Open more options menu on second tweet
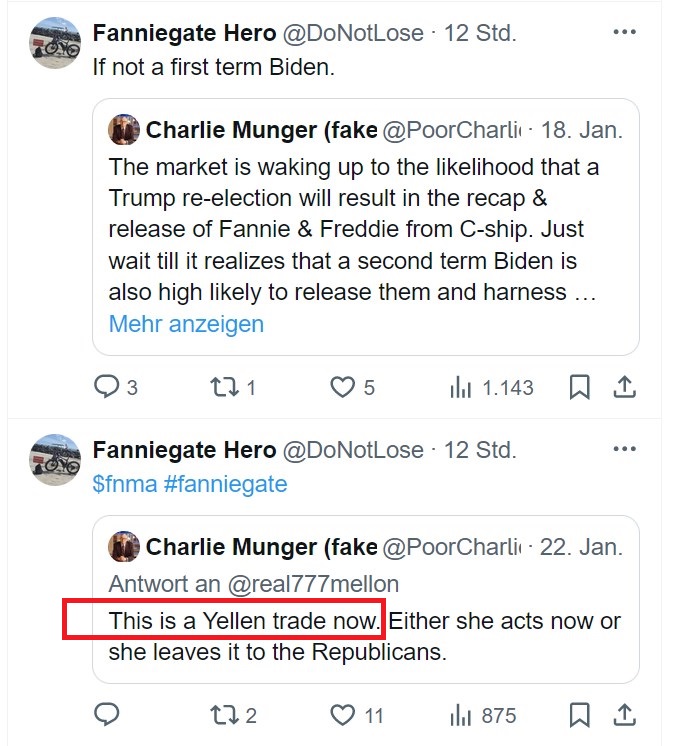 tap(624, 450)
